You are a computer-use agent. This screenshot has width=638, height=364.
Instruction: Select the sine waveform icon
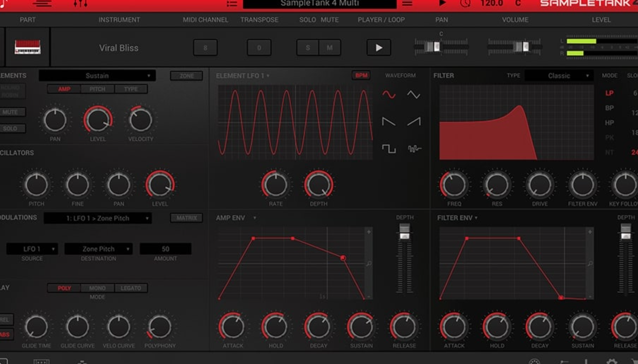tap(389, 95)
